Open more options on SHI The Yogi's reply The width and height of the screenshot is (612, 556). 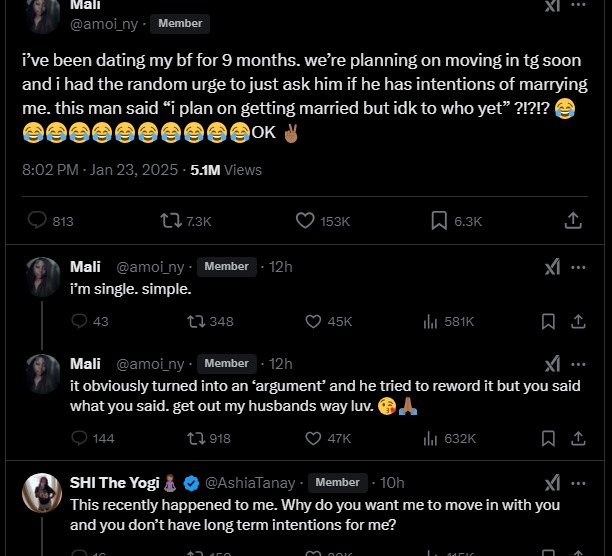pos(578,483)
